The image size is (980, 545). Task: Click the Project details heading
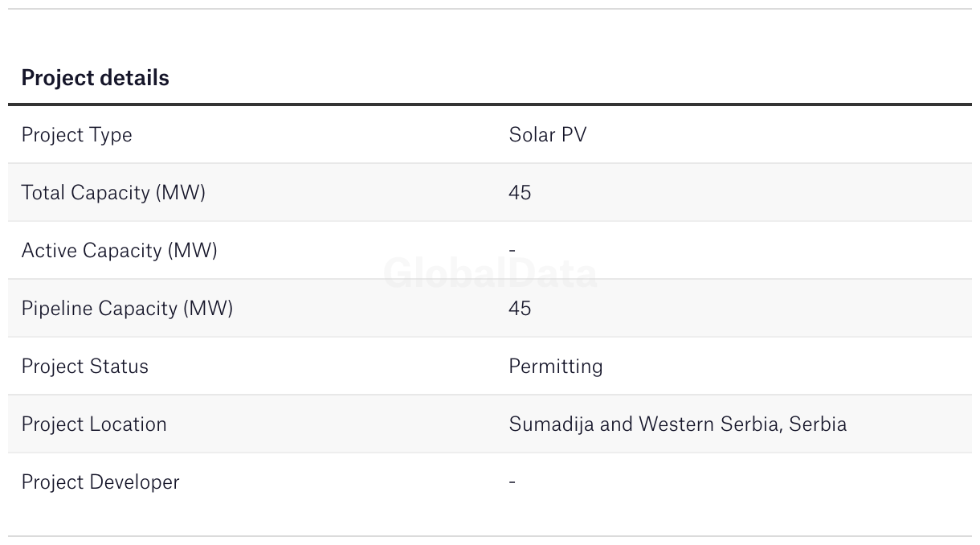pos(95,78)
